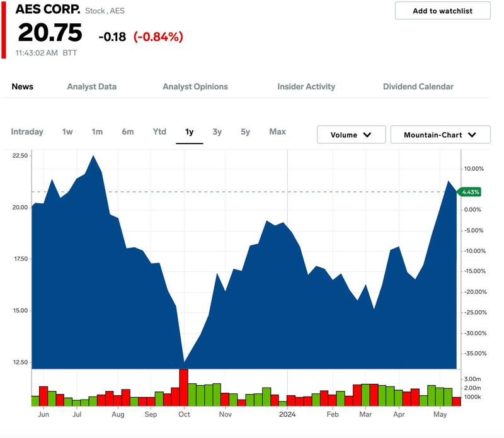
Task: Click the Jun label on time axis
Action: point(43,414)
